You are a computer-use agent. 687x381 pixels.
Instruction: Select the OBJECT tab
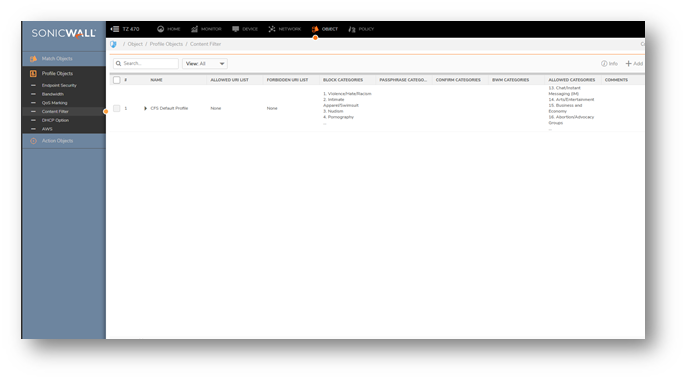point(330,29)
